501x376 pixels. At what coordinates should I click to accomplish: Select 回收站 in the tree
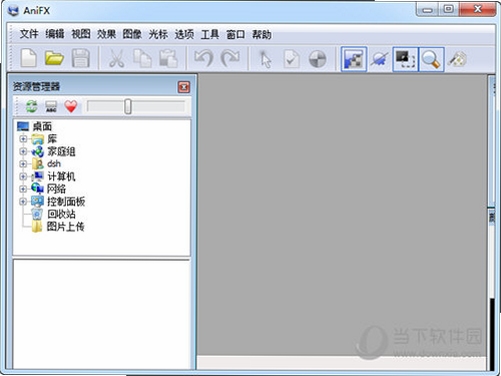pyautogui.click(x=61, y=214)
